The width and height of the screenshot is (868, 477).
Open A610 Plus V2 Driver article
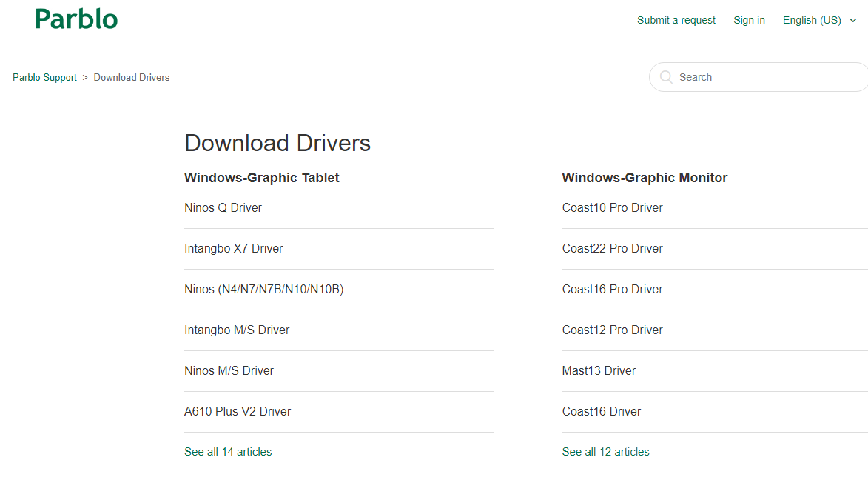[x=238, y=411]
